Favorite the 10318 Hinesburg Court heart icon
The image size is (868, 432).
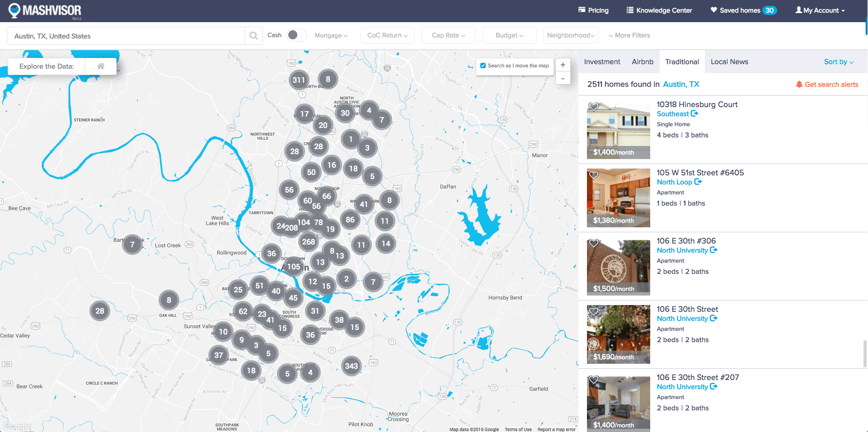pos(594,107)
